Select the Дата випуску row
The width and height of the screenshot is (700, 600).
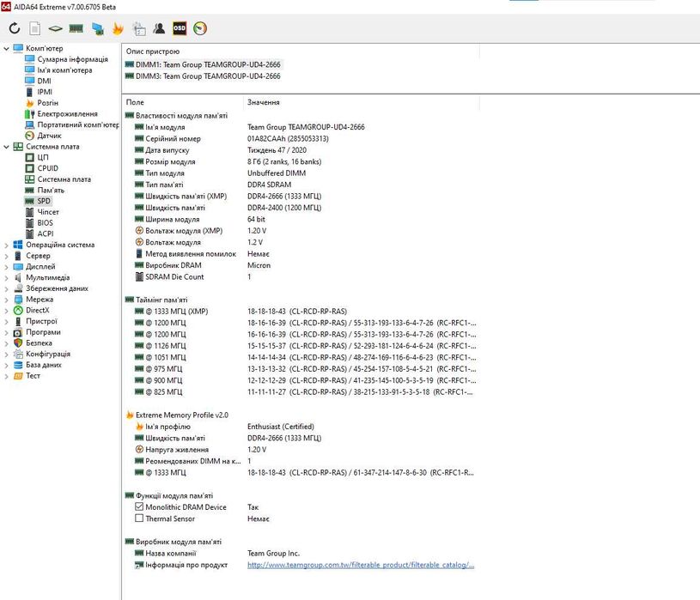click(301, 150)
